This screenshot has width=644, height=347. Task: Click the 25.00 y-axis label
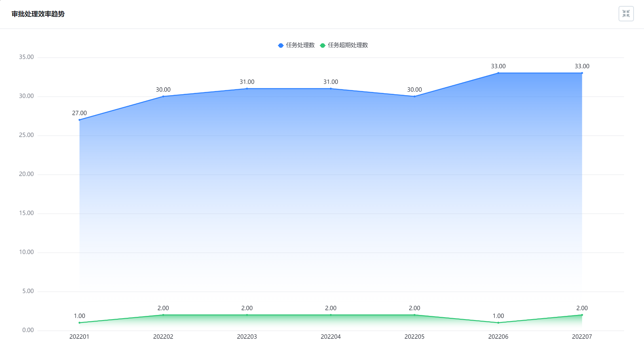[26, 135]
